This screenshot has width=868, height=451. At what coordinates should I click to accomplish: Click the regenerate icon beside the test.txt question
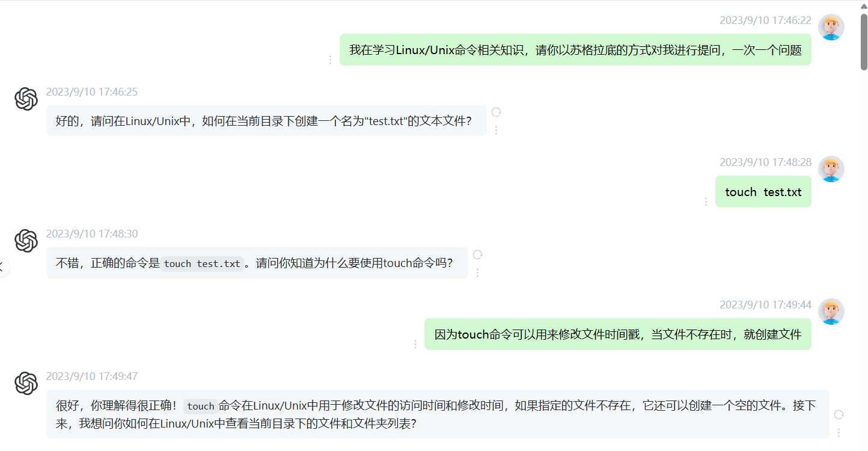tap(496, 112)
